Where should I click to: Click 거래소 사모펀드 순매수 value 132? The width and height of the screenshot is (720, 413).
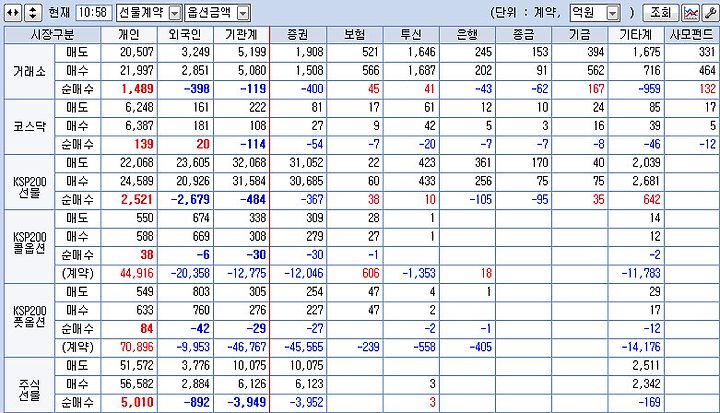708,89
